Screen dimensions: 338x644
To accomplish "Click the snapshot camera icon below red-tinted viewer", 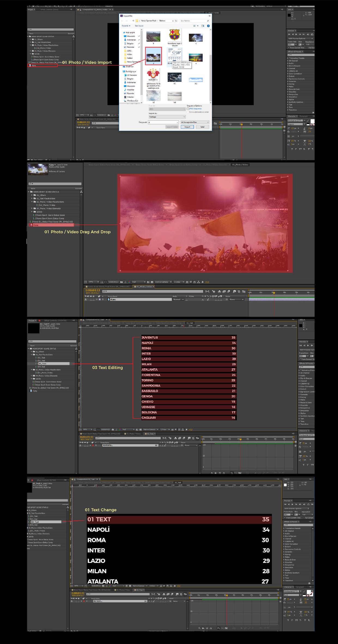I will pos(121,282).
